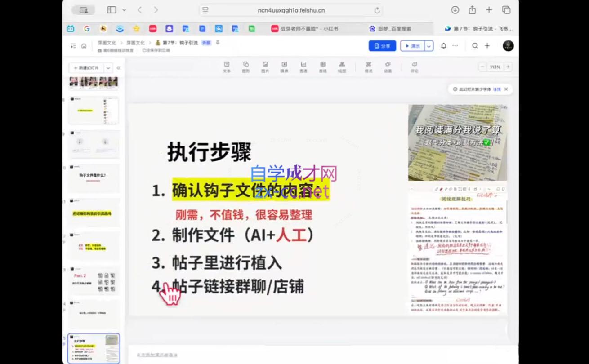Select the Part. 2 slide thumbnail
The image size is (589, 364).
coord(94,280)
